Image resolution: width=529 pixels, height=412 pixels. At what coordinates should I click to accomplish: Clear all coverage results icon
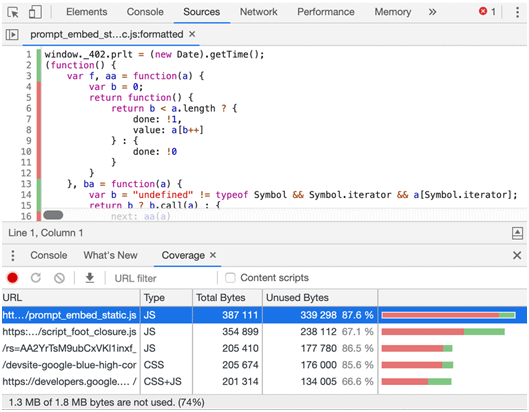point(59,278)
